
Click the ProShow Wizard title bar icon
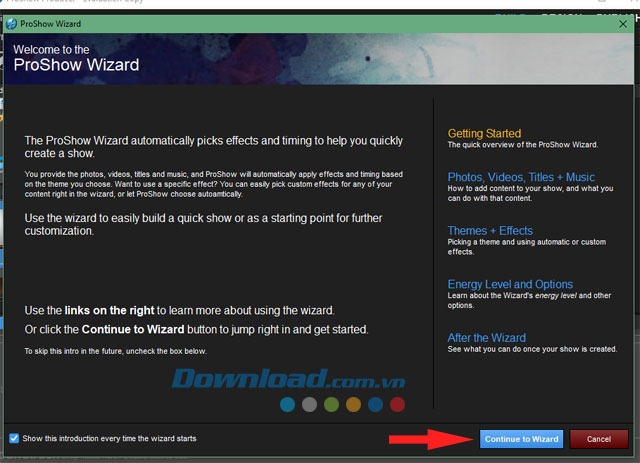click(x=11, y=24)
